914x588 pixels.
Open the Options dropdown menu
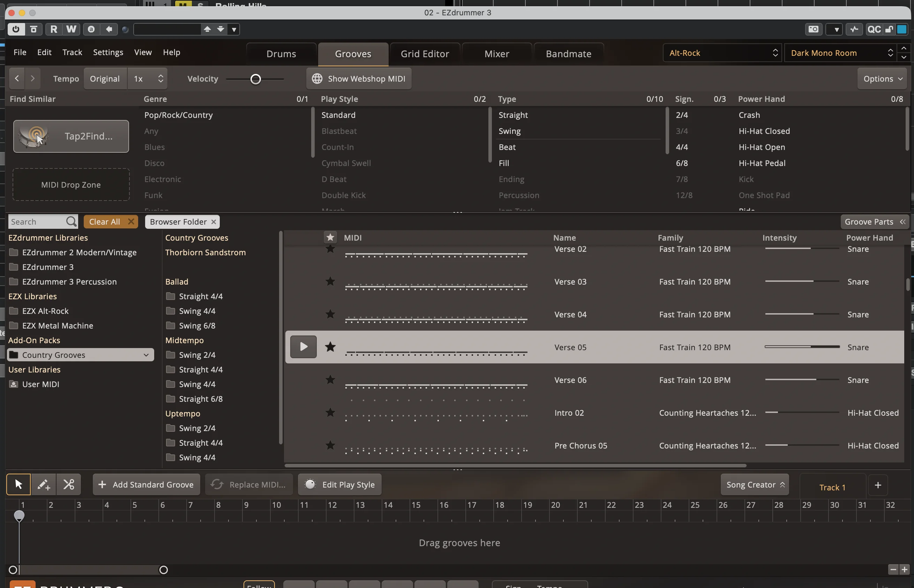[882, 78]
